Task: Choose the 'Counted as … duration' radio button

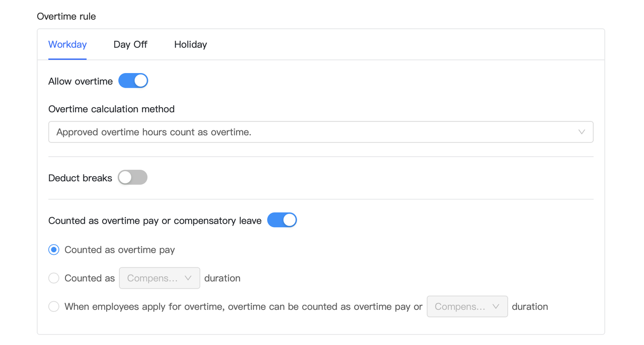Action: [54, 278]
